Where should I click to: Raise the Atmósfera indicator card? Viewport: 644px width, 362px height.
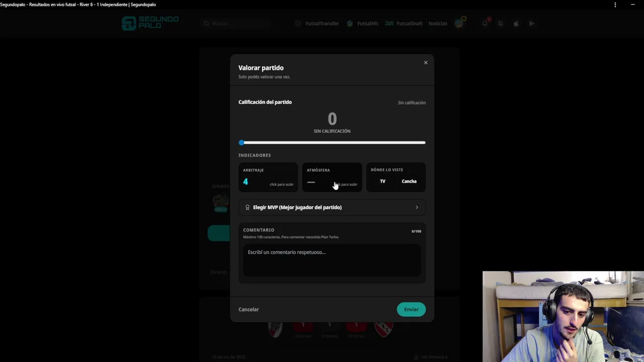(332, 177)
